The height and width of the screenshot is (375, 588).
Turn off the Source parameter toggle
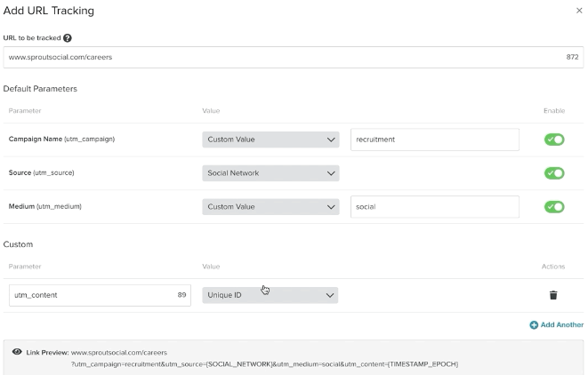pyautogui.click(x=554, y=173)
